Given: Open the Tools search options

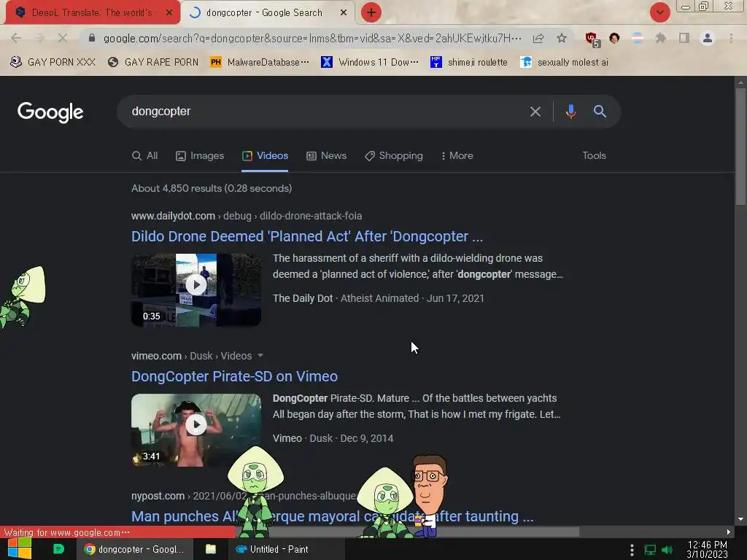Looking at the screenshot, I should pos(594,156).
